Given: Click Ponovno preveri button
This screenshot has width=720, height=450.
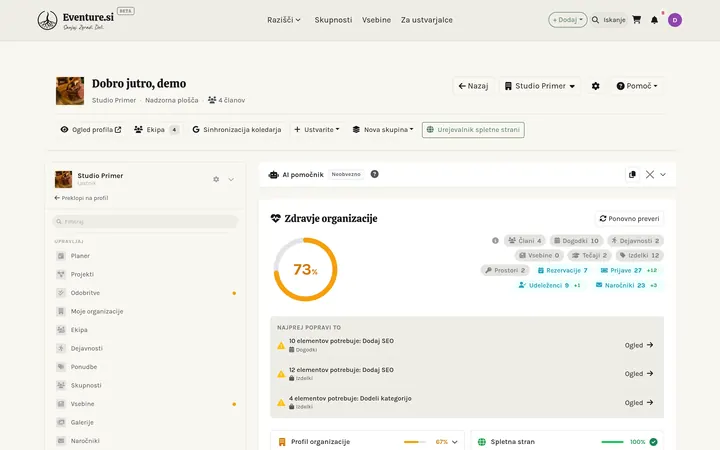Looking at the screenshot, I should click(x=629, y=219).
